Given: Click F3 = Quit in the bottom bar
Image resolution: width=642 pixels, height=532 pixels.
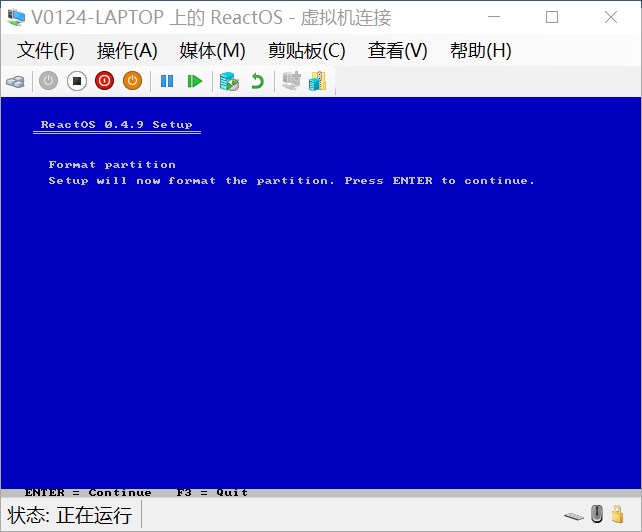Looking at the screenshot, I should [x=212, y=493].
